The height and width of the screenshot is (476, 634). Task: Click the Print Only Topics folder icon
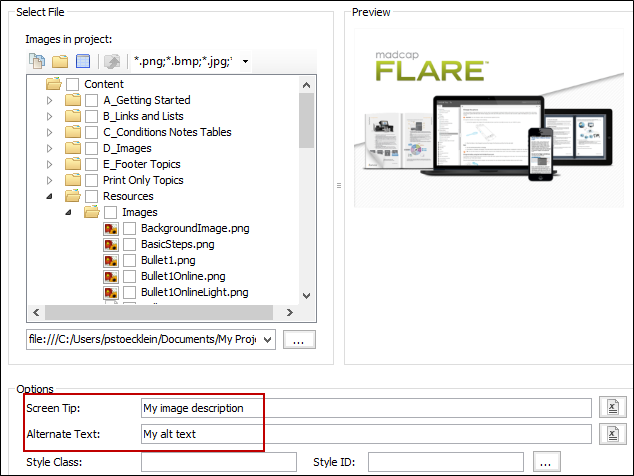73,180
